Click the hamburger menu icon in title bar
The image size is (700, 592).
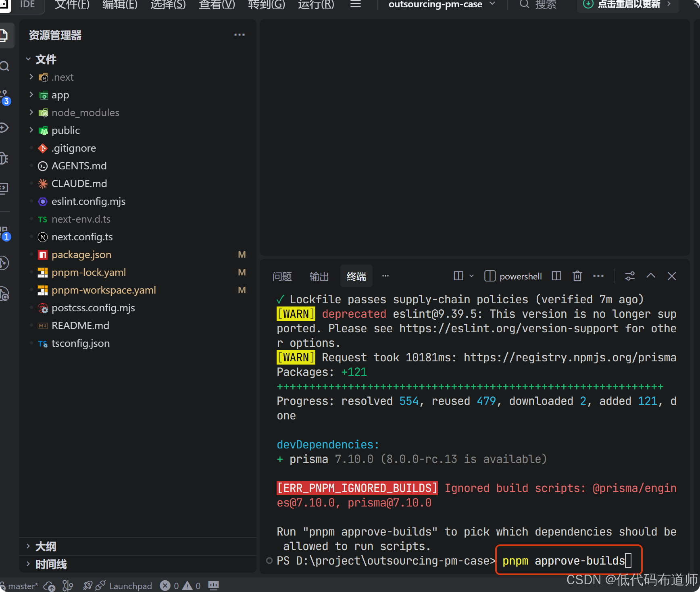[x=356, y=4]
